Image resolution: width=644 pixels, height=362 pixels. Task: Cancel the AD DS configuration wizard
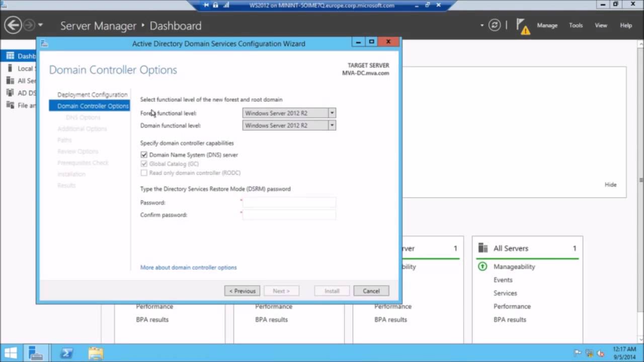tap(371, 291)
